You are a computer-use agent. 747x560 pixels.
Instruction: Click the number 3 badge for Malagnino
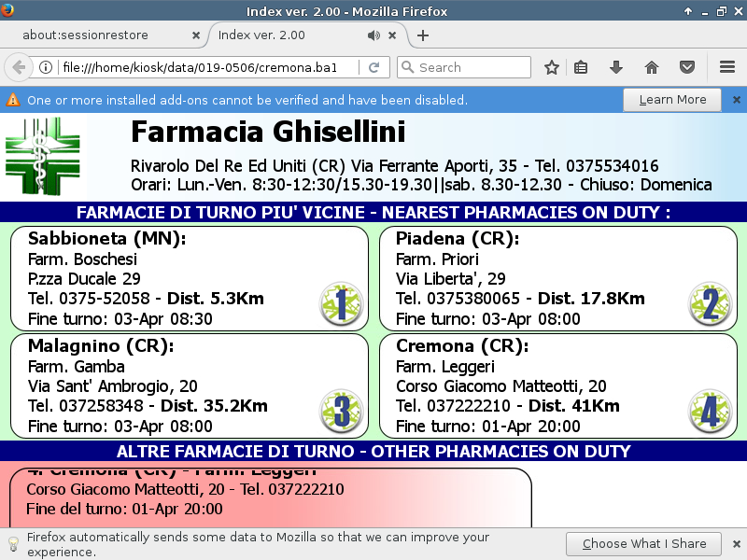point(341,412)
